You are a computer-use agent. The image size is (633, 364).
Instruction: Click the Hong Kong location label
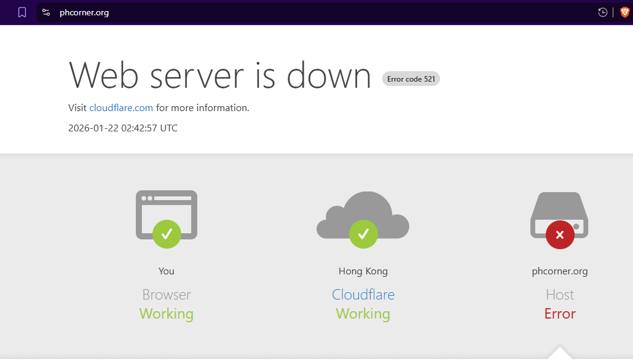click(x=363, y=271)
